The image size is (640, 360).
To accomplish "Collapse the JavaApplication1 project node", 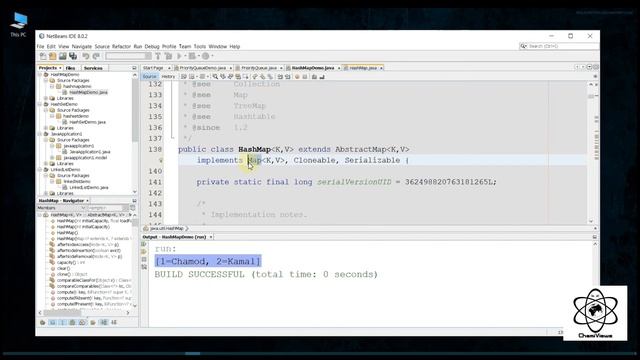I will pos(40,134).
